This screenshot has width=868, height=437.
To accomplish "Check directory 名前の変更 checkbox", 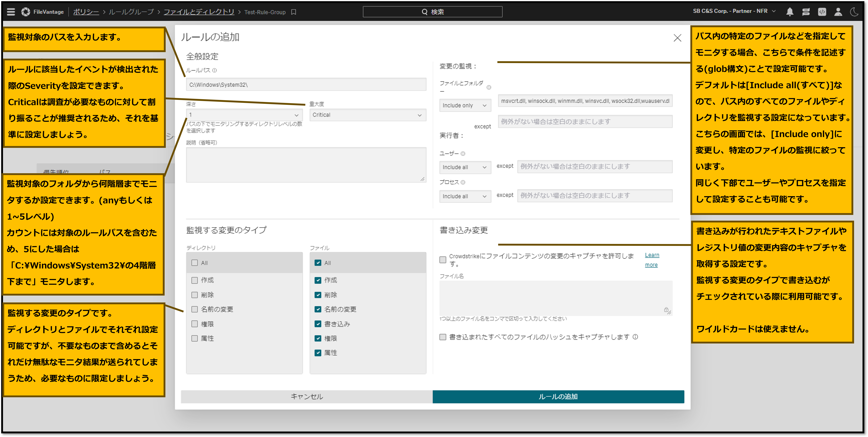I will [194, 309].
